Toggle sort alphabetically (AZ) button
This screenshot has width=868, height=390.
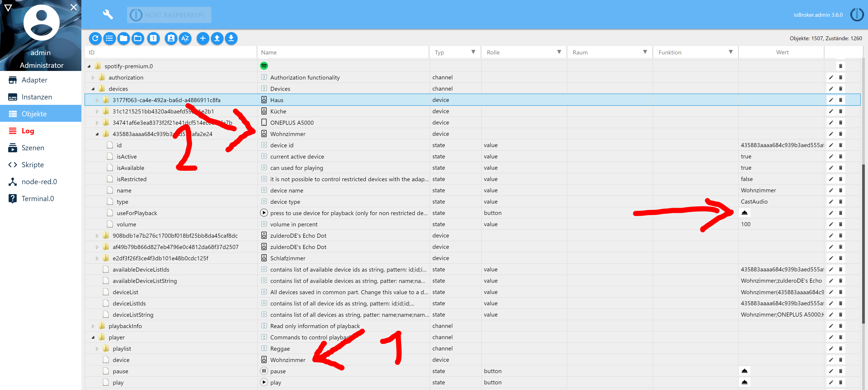[185, 38]
